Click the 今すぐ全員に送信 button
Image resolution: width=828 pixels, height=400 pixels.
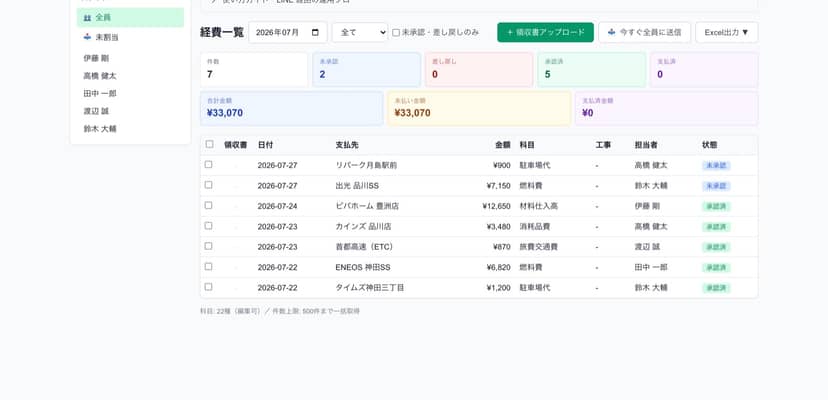(x=644, y=32)
